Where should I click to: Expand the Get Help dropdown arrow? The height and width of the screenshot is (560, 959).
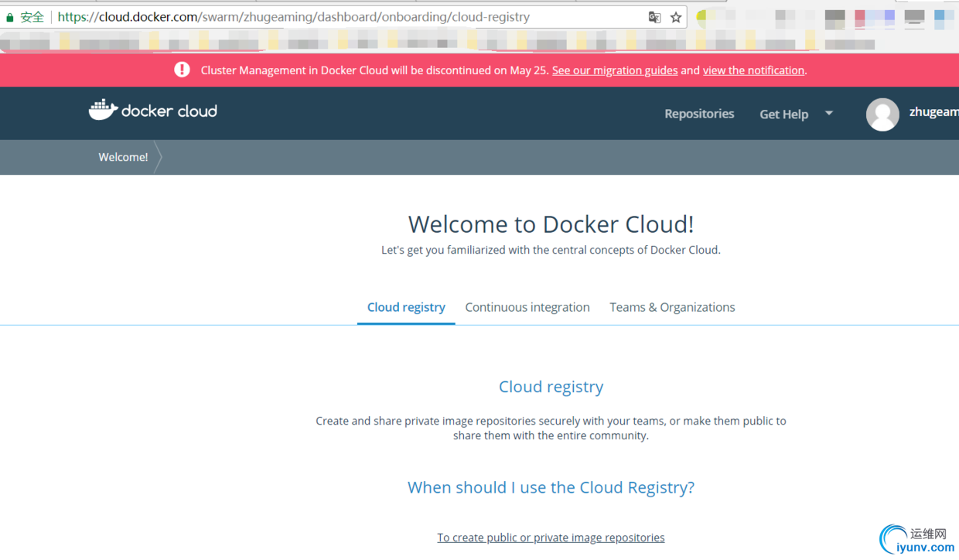pyautogui.click(x=829, y=113)
